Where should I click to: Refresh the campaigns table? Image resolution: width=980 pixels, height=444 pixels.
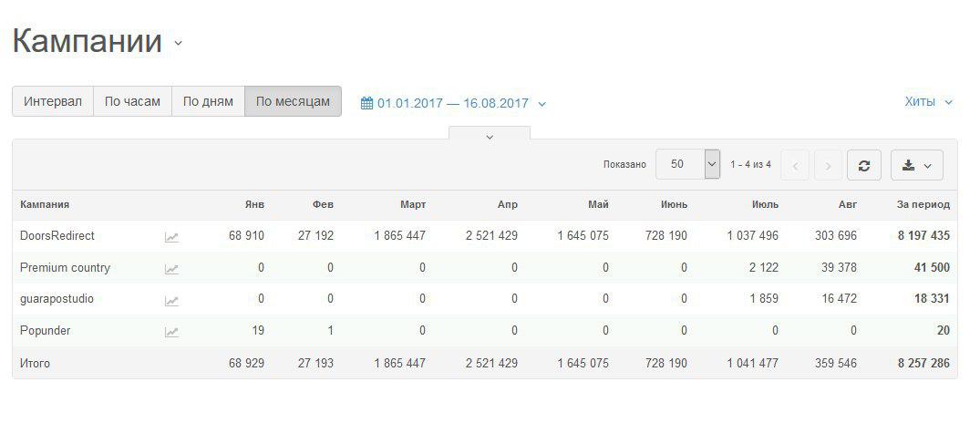coord(863,165)
